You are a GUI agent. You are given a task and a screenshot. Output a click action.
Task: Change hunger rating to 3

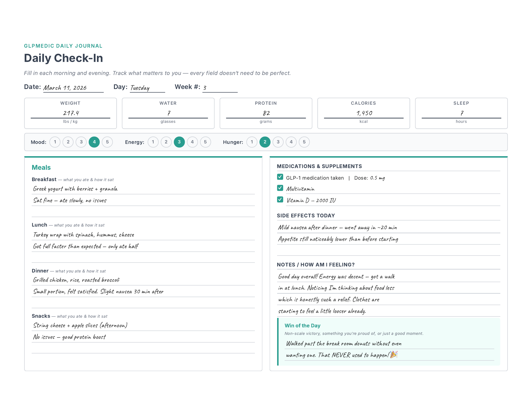tap(278, 142)
